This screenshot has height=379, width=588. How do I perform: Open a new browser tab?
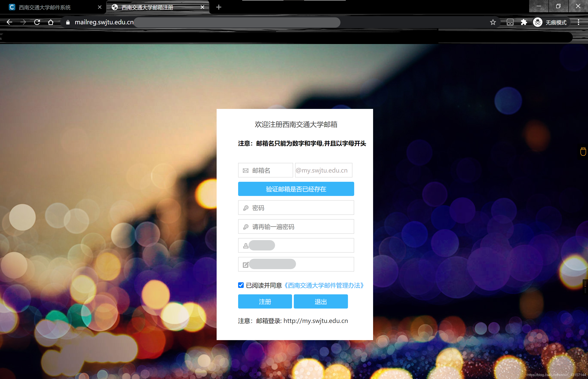tap(219, 7)
